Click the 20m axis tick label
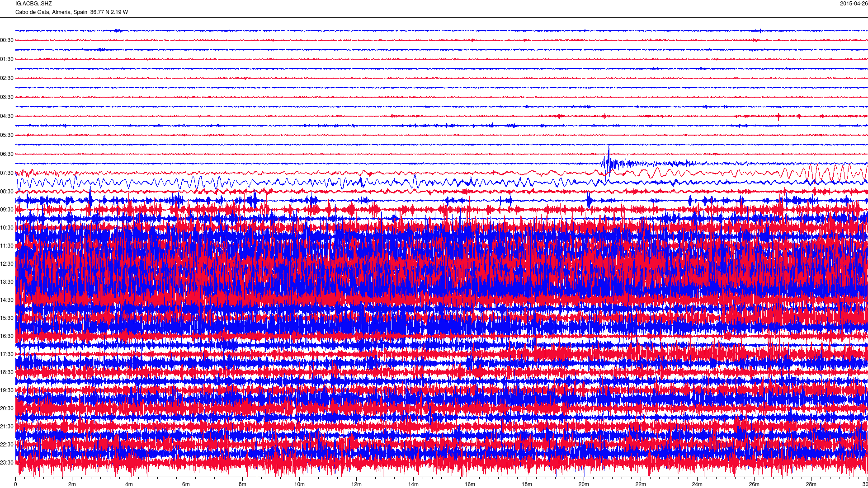This screenshot has width=868, height=488. click(584, 484)
